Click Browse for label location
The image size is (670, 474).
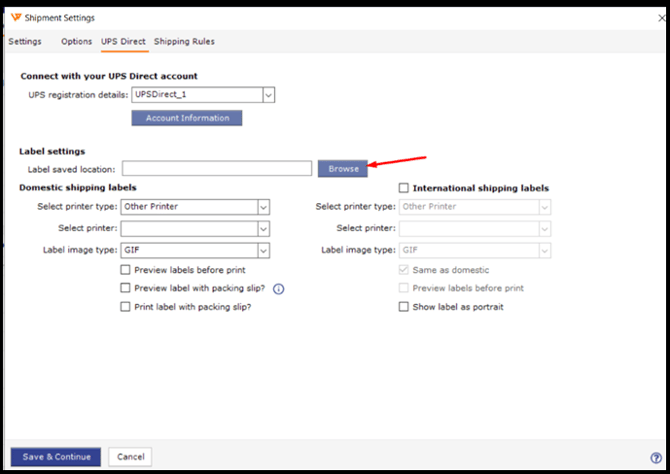343,169
